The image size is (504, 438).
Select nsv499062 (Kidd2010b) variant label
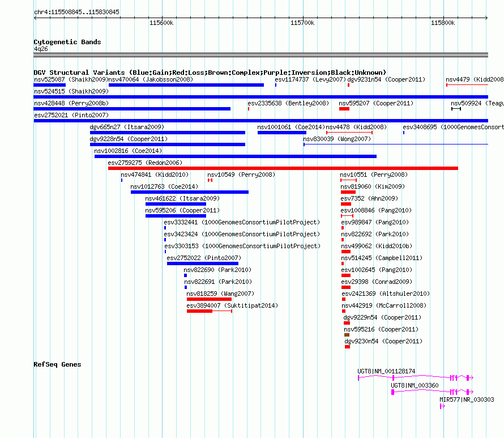(x=377, y=246)
